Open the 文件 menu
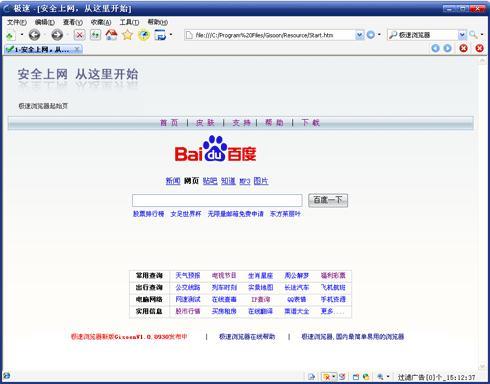The image size is (490, 384). point(17,22)
